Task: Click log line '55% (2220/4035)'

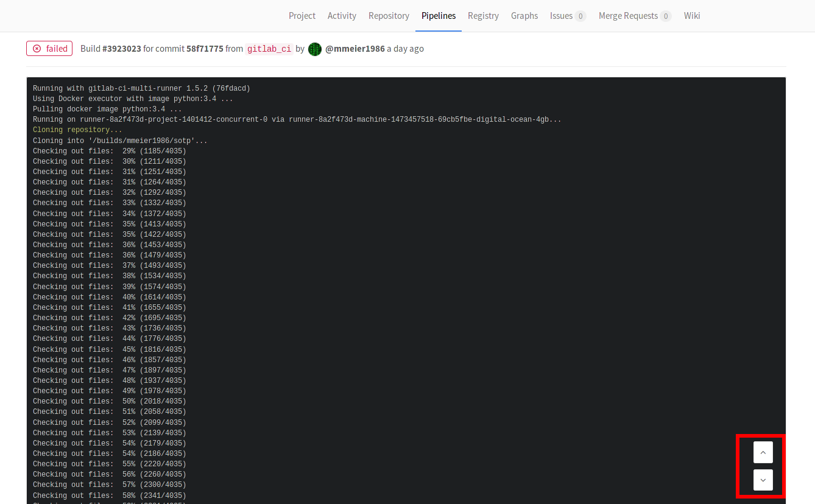Action: click(x=110, y=464)
